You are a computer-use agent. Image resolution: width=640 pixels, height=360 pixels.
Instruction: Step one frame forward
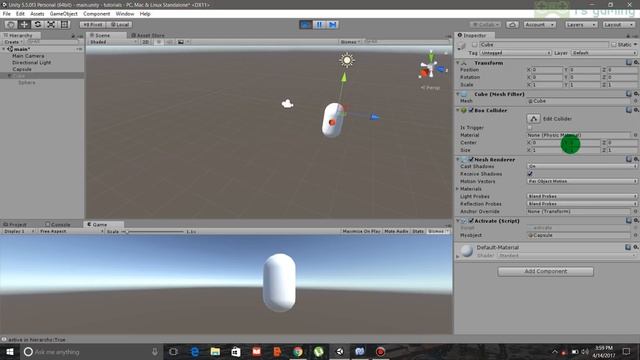pyautogui.click(x=333, y=24)
